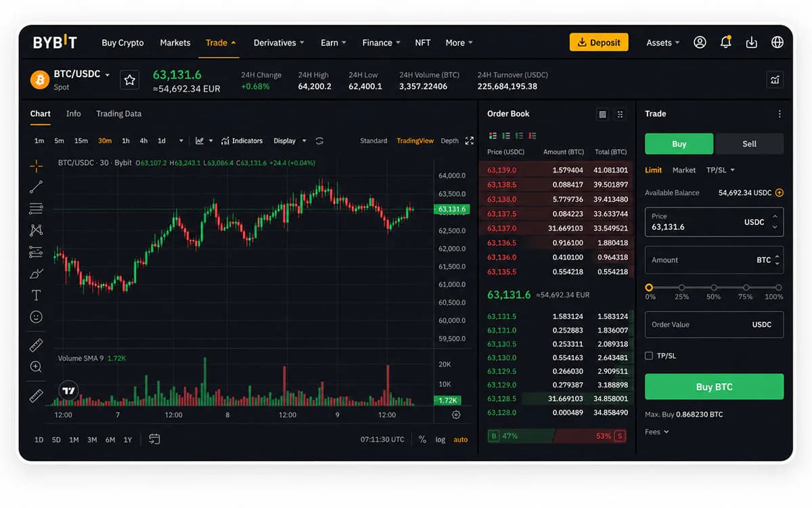The image size is (812, 508).
Task: Open the user account profile icon
Action: tap(700, 42)
